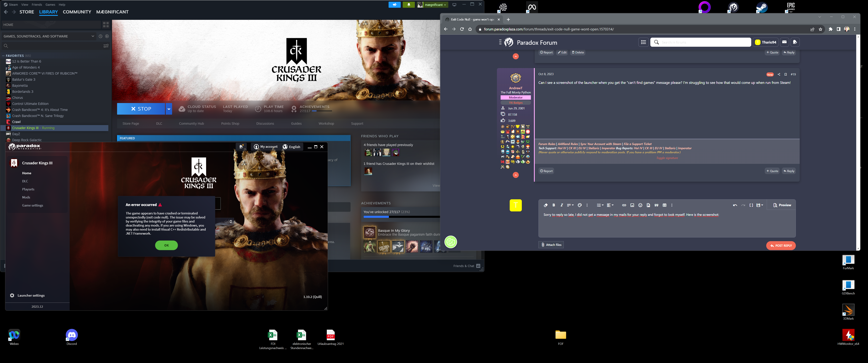Insert link using the editor link icon

624,205
